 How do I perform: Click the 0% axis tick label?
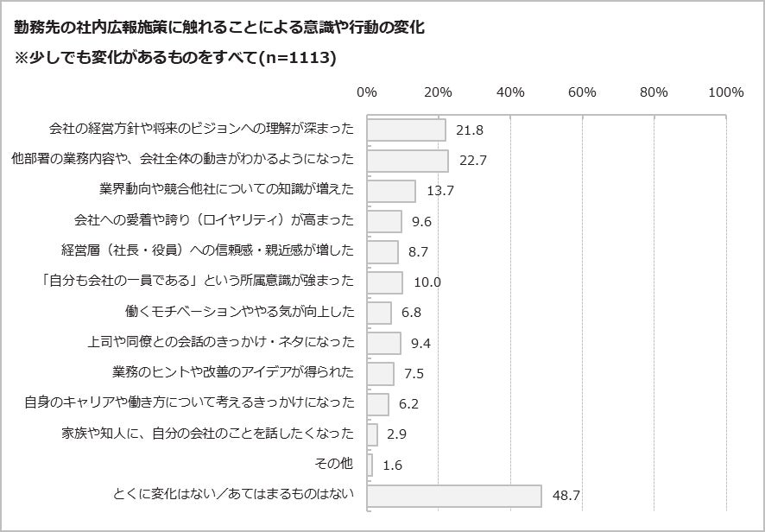[367, 92]
